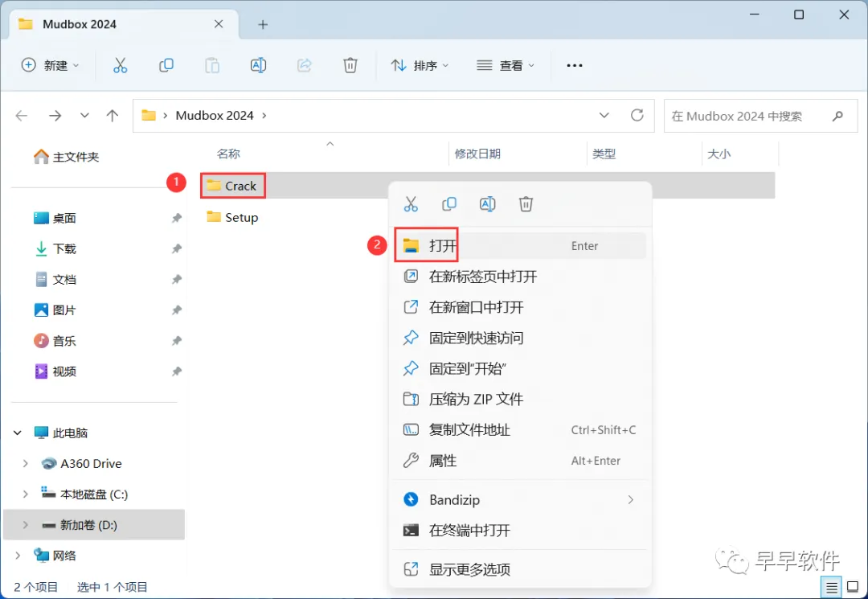
Task: Click the Delete trash icon in the toolbar
Action: coord(350,65)
